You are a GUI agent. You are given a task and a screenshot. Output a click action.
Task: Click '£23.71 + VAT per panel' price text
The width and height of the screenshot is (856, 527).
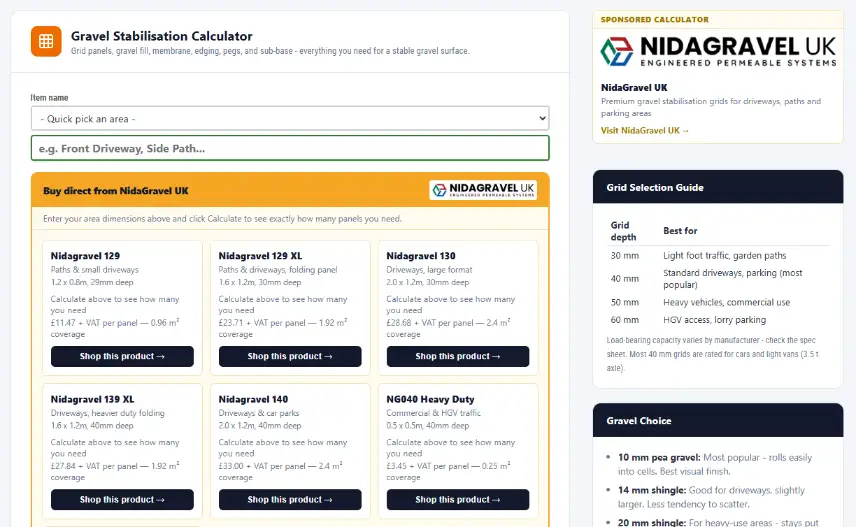(262, 323)
